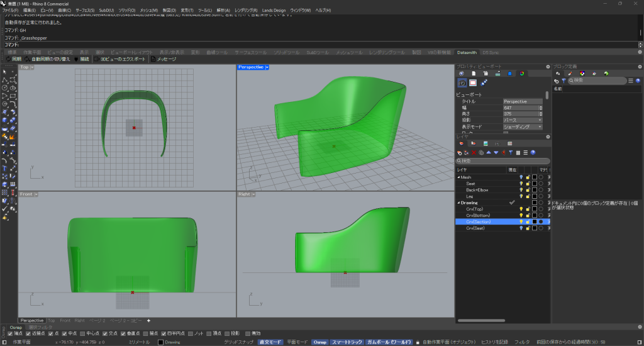The image size is (644, 346).
Task: Click the move layer up arrow icon
Action: [489, 152]
